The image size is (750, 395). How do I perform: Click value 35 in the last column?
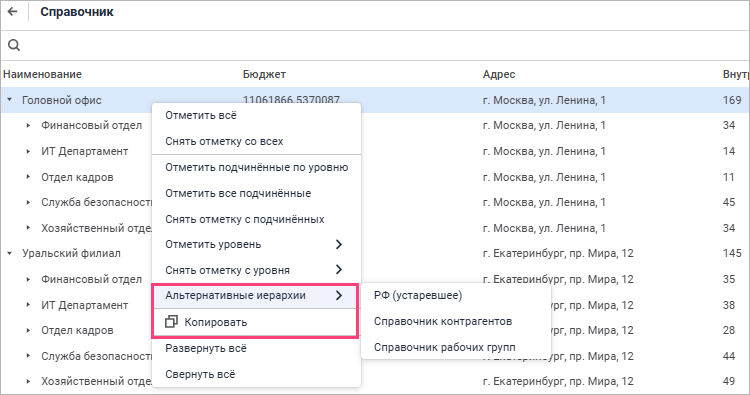coord(729,279)
